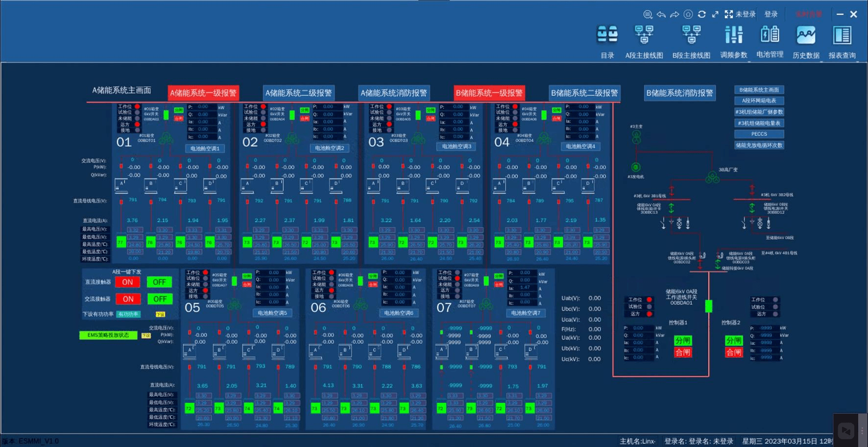This screenshot has height=447, width=868.
Task: Click the back arrow icon
Action: coord(661,14)
